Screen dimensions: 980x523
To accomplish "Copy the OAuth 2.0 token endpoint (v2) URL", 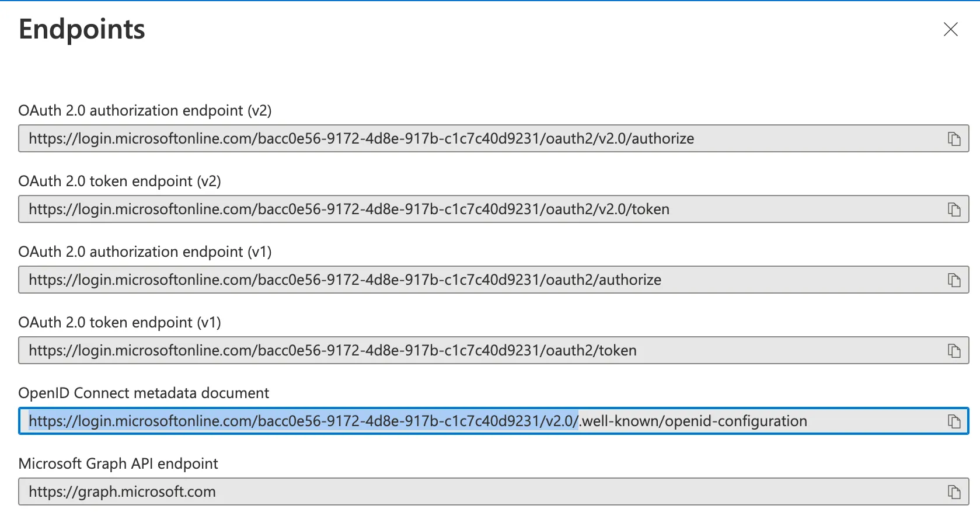I will tap(954, 210).
